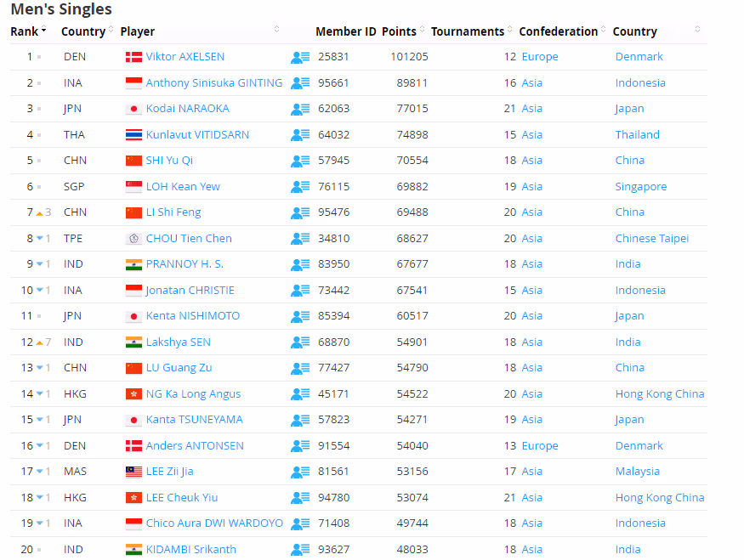
Task: Click the Malaysia flag beside LEE Zii Jia
Action: (x=133, y=472)
